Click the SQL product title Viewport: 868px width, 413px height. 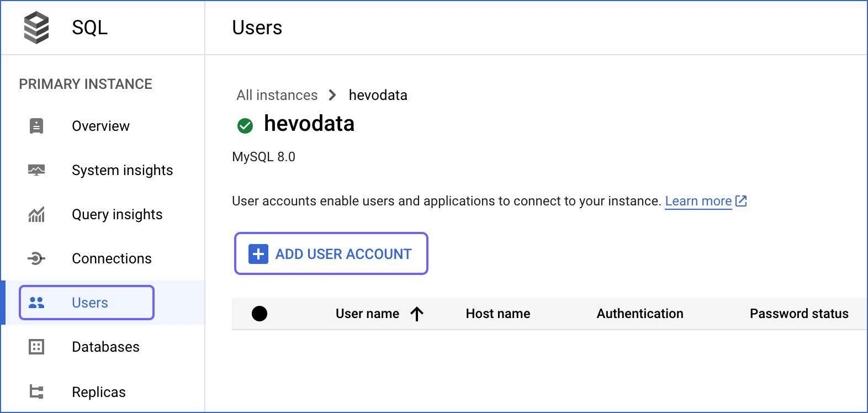pos(90,28)
